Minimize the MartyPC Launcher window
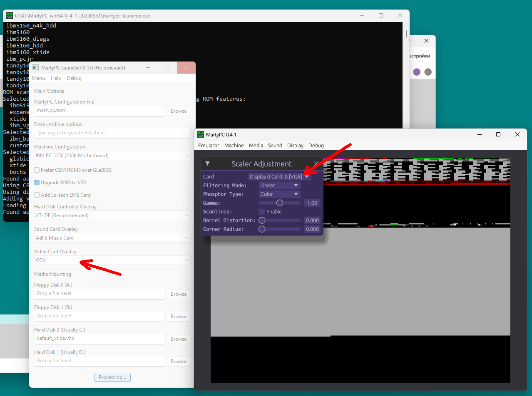 [x=148, y=67]
